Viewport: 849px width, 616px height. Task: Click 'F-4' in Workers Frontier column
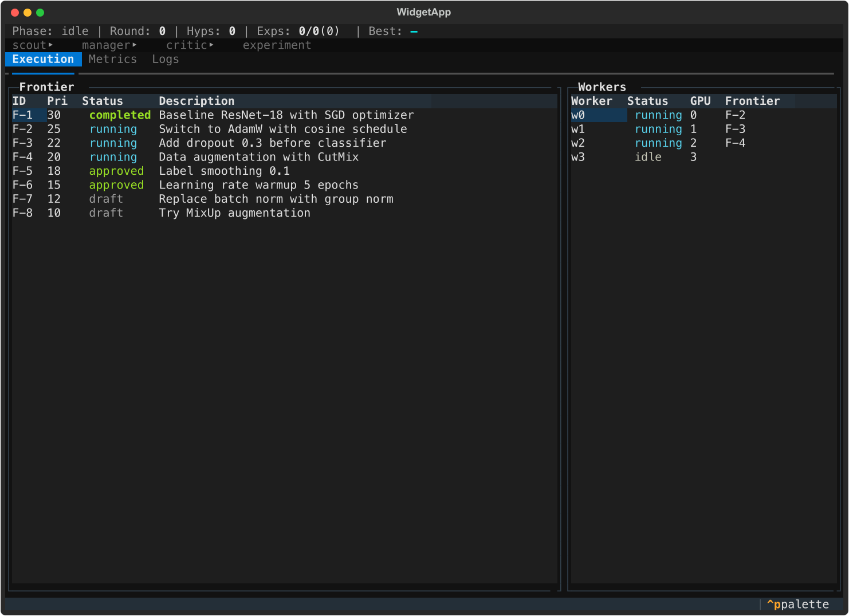pyautogui.click(x=735, y=143)
